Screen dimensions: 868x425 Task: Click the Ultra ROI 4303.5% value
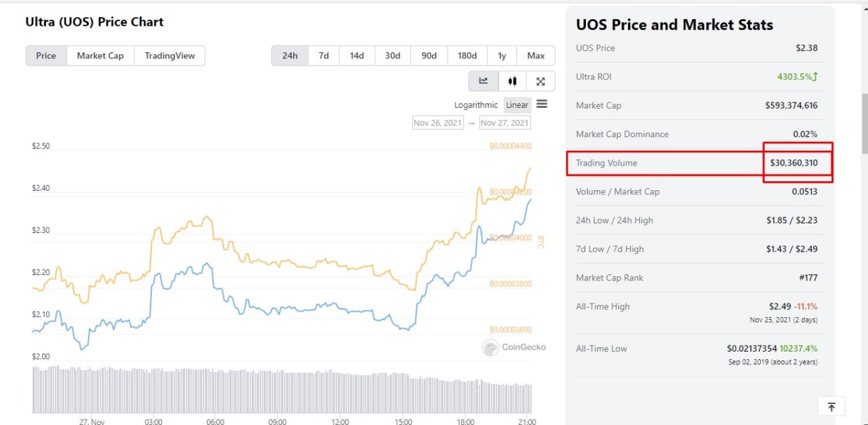tap(797, 77)
